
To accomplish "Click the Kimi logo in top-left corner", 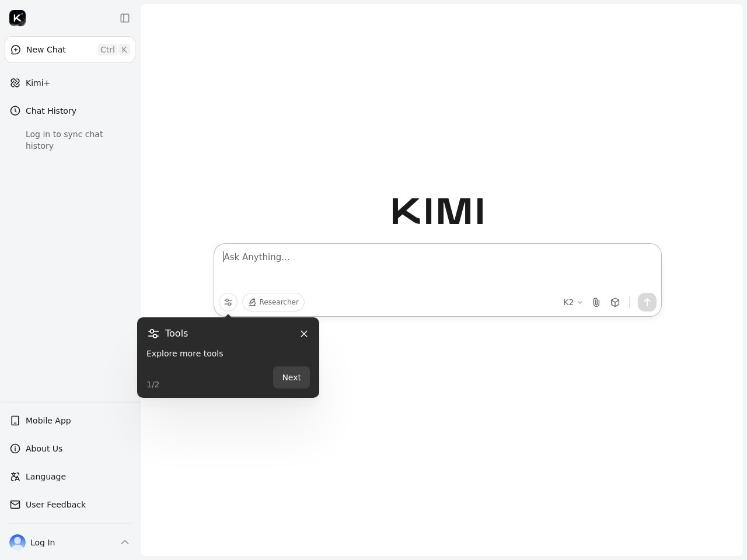I will 18,18.
